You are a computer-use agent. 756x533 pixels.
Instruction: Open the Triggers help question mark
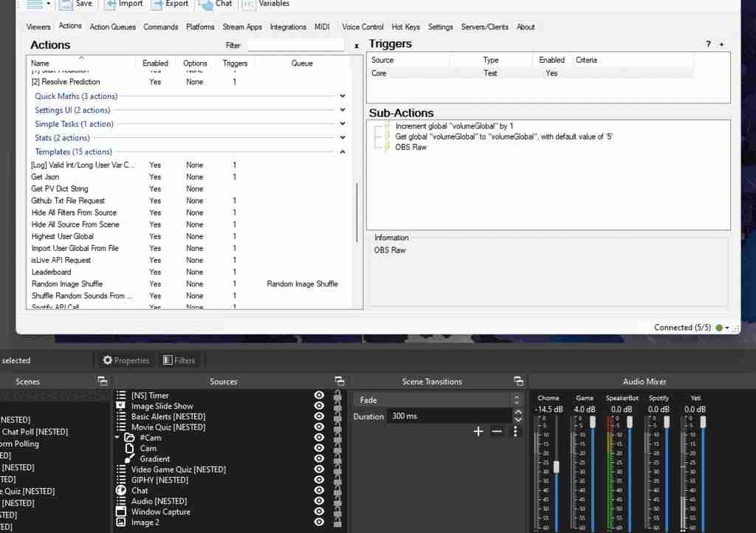click(708, 44)
